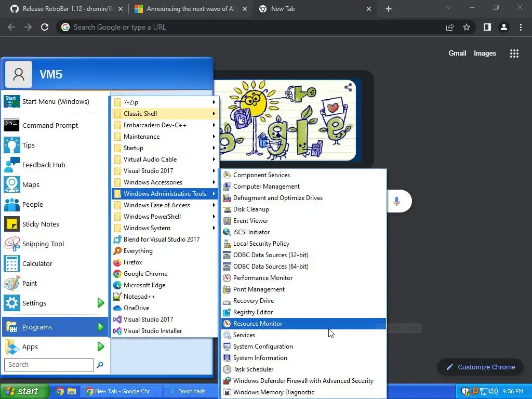Open the People app icon

pyautogui.click(x=11, y=204)
